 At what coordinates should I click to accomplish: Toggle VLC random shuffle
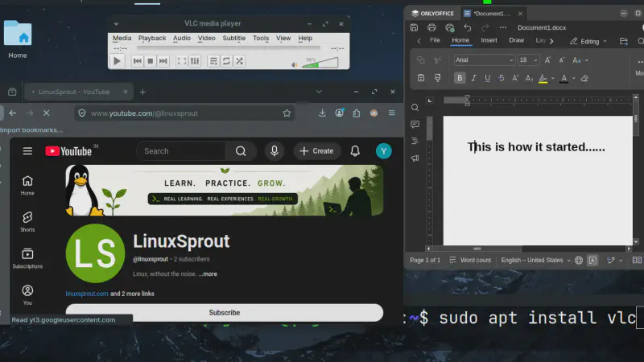[239, 61]
